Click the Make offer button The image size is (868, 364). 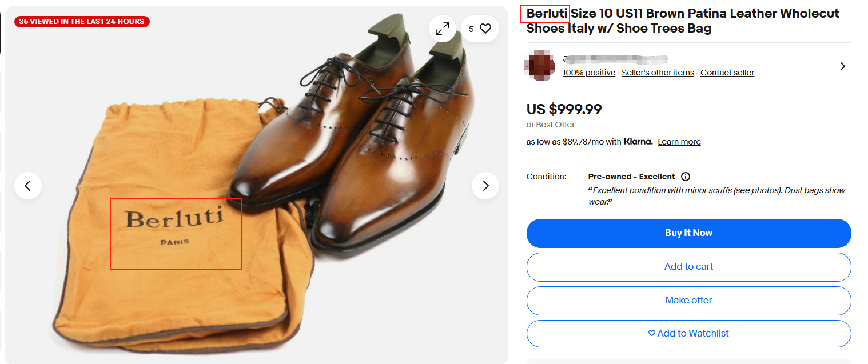pyautogui.click(x=688, y=300)
